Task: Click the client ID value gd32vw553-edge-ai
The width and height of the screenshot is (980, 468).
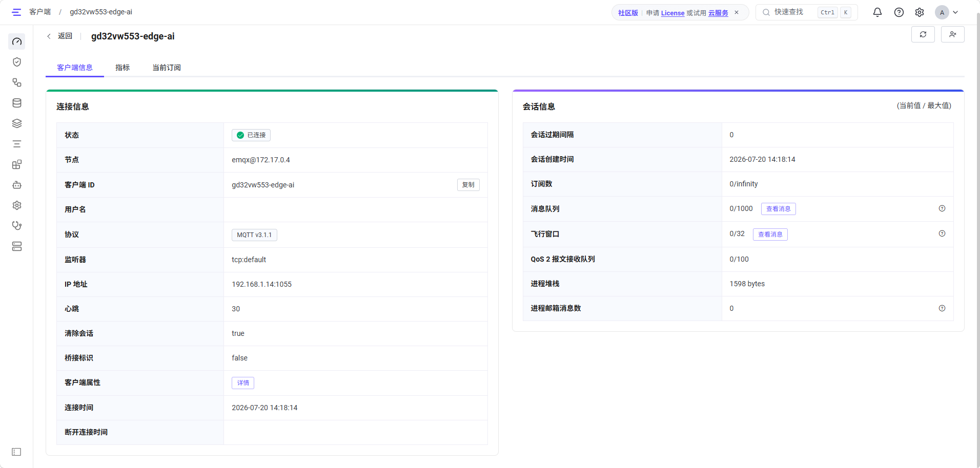Action: pos(263,185)
